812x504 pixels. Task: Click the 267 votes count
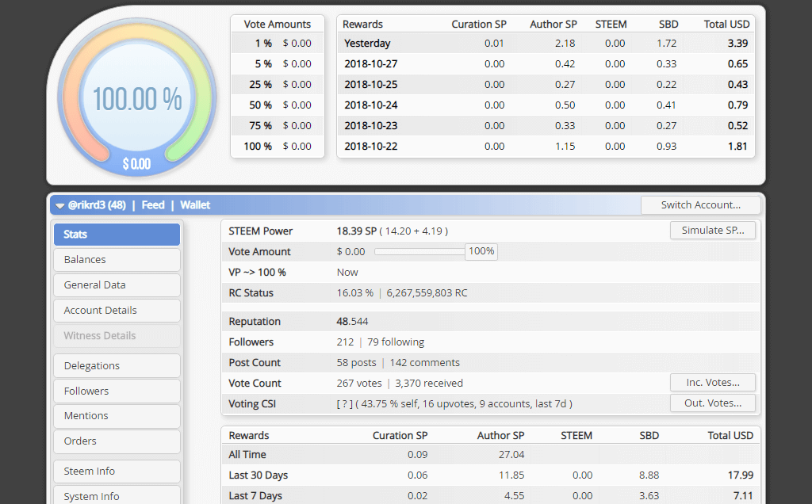[x=359, y=384]
